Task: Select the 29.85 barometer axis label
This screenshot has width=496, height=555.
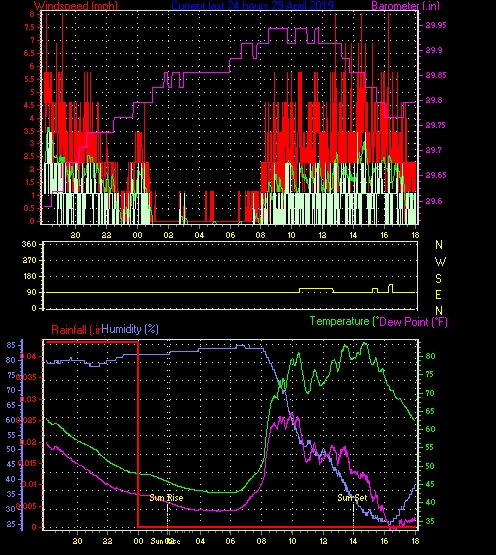Action: coord(436,75)
